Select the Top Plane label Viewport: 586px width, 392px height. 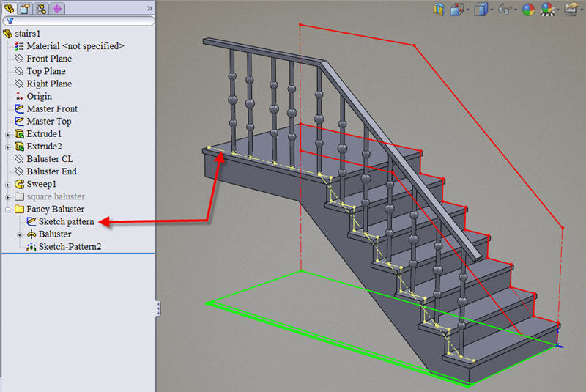(46, 71)
